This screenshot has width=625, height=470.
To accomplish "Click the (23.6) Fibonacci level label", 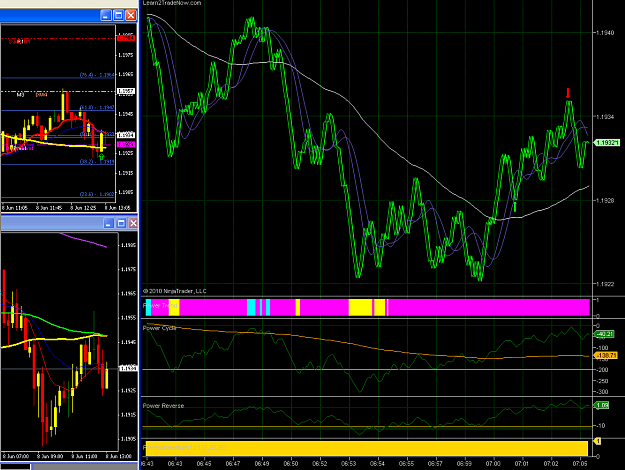I will point(97,194).
